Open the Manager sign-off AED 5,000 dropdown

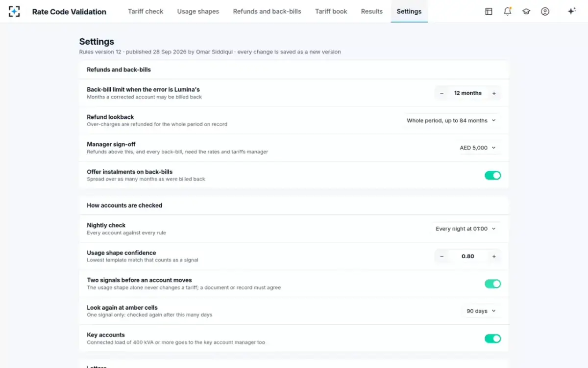[478, 148]
